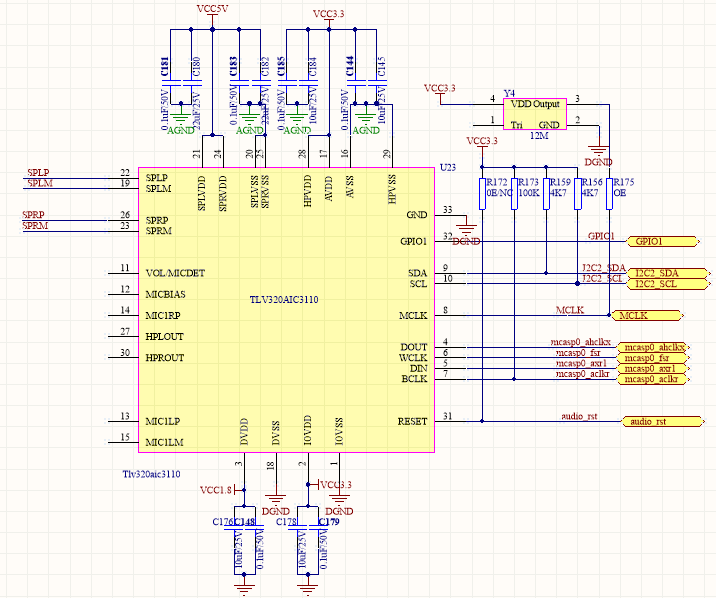
Task: Click the lowercase Tlv320aic3110 comment below chip
Action: point(151,474)
